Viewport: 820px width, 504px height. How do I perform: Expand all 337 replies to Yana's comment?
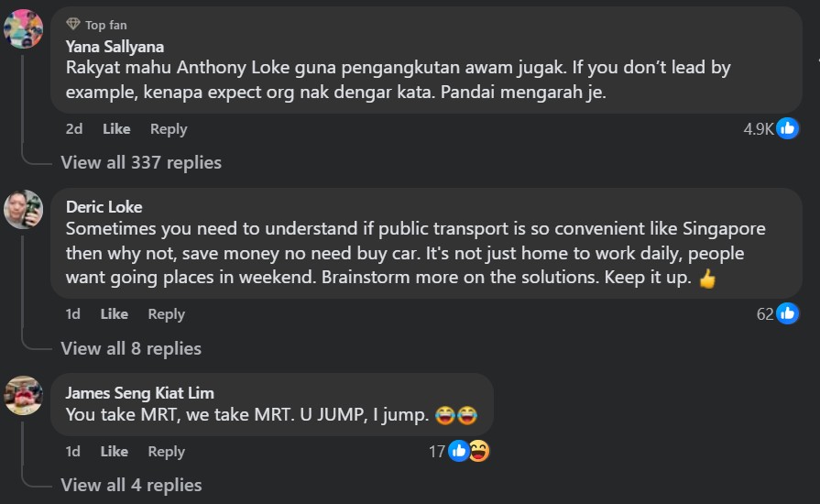click(x=141, y=163)
